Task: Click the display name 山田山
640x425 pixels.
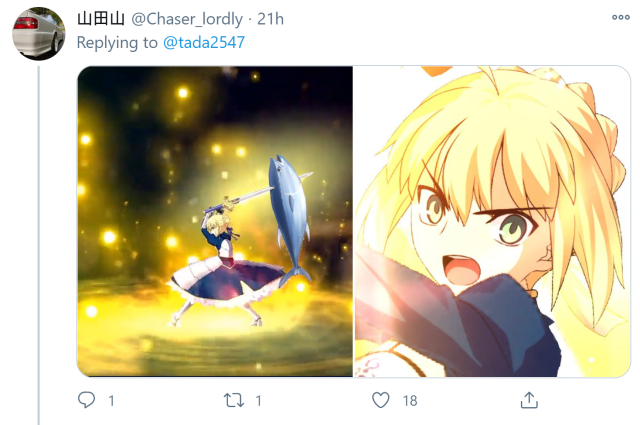Action: (101, 19)
